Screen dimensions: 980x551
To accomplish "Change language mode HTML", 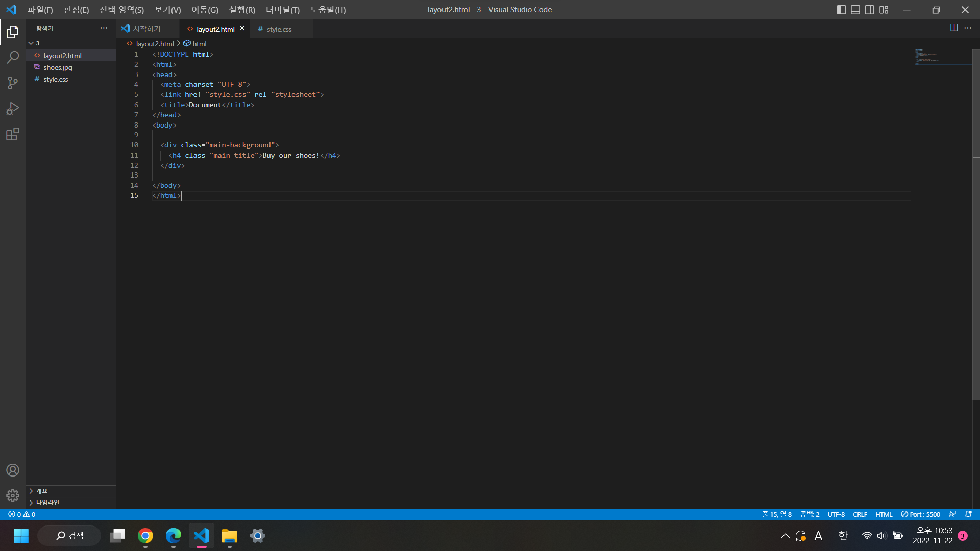I will [884, 514].
